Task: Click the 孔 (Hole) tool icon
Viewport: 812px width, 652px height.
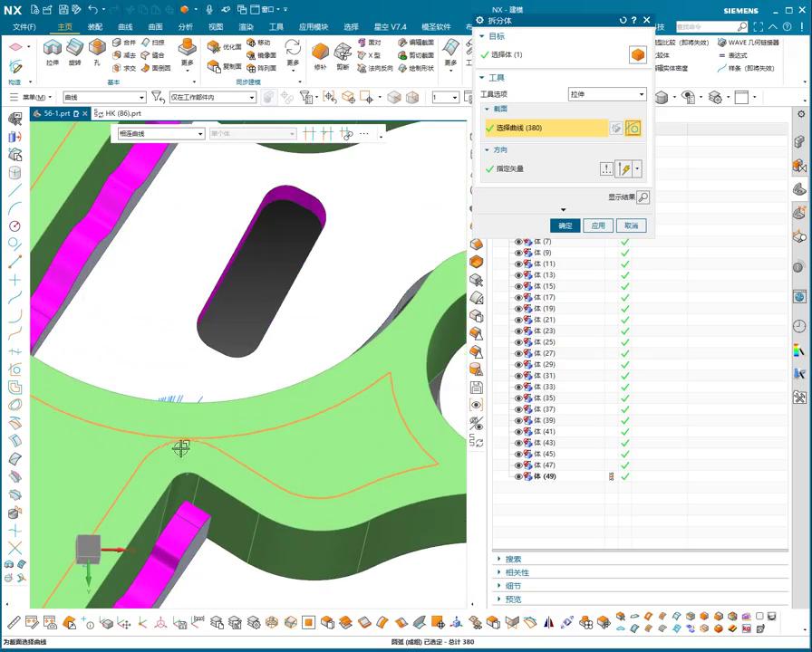Action: click(96, 50)
